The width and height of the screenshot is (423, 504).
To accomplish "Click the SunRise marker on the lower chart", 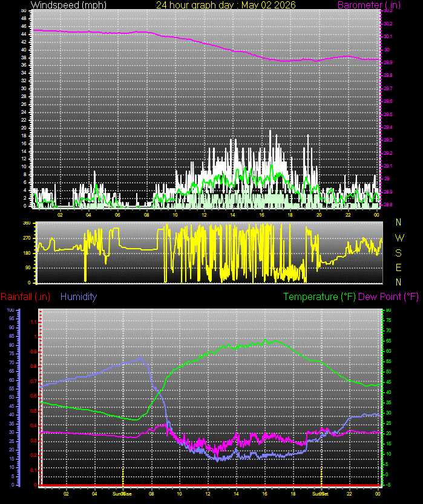I will tap(122, 494).
